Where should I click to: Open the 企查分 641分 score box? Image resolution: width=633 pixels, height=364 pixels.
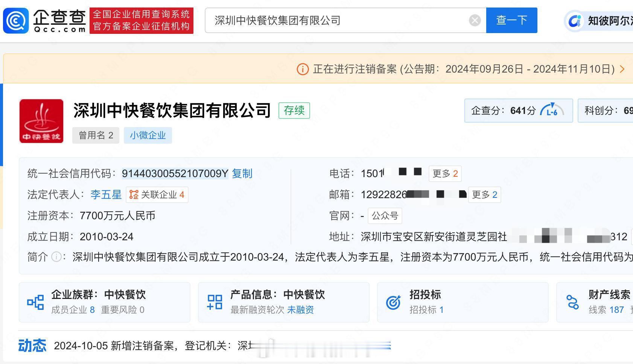point(518,111)
